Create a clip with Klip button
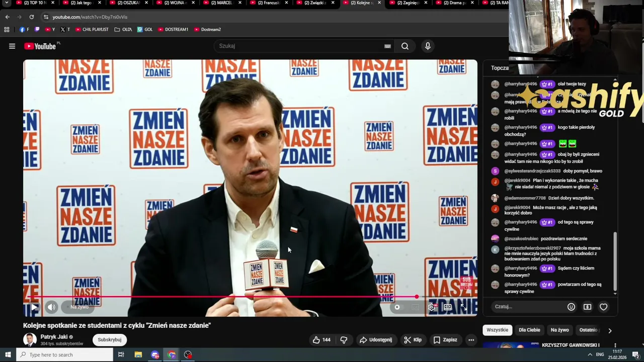 [x=413, y=340]
